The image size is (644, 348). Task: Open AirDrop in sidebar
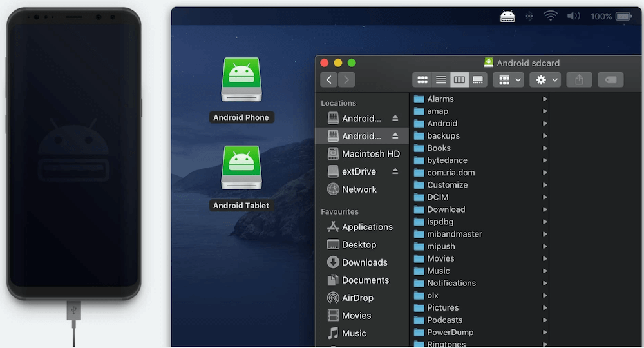click(361, 298)
